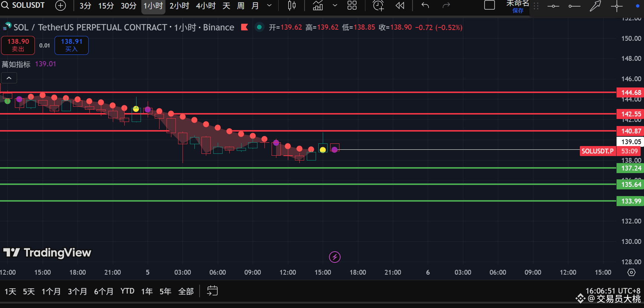644x308 pixels.
Task: Switch to 30分 timeframe
Action: pyautogui.click(x=129, y=6)
